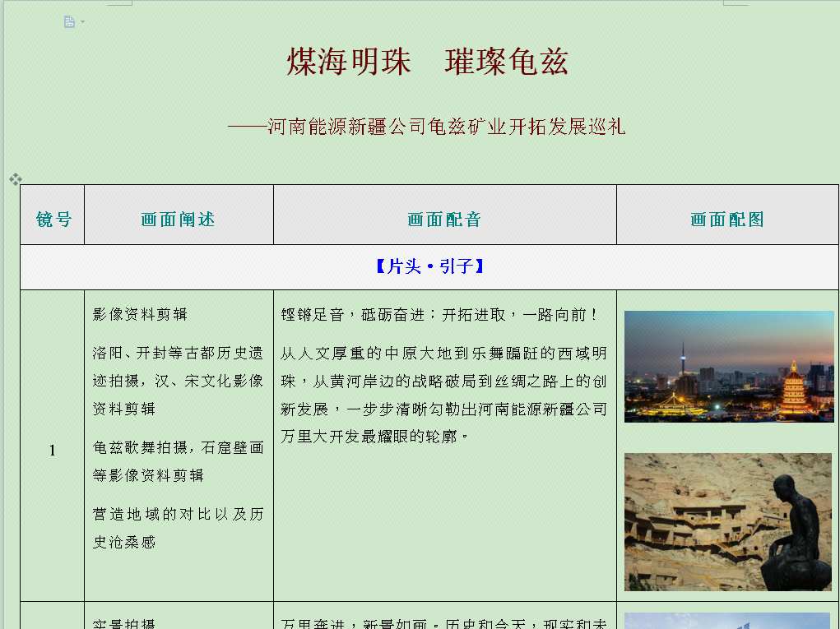
Task: Click the line 万里大开发最耀眼的轮廓
Action: 374,437
